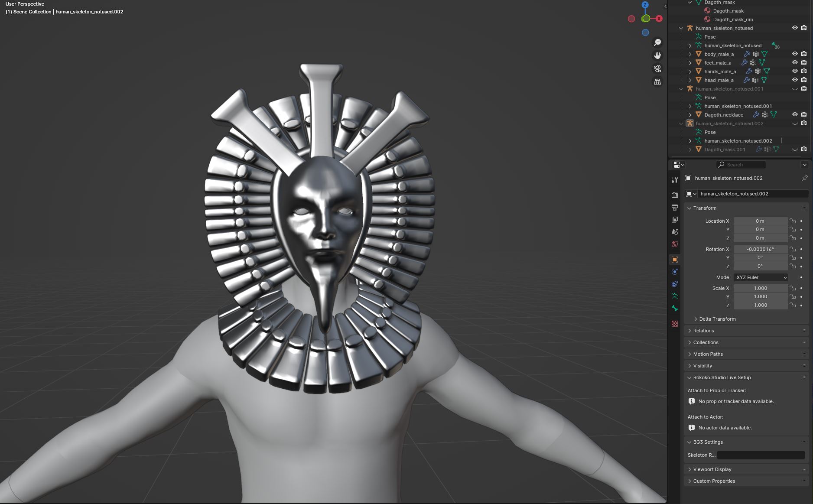
Task: Click the Scale X 1.000 field
Action: 761,288
